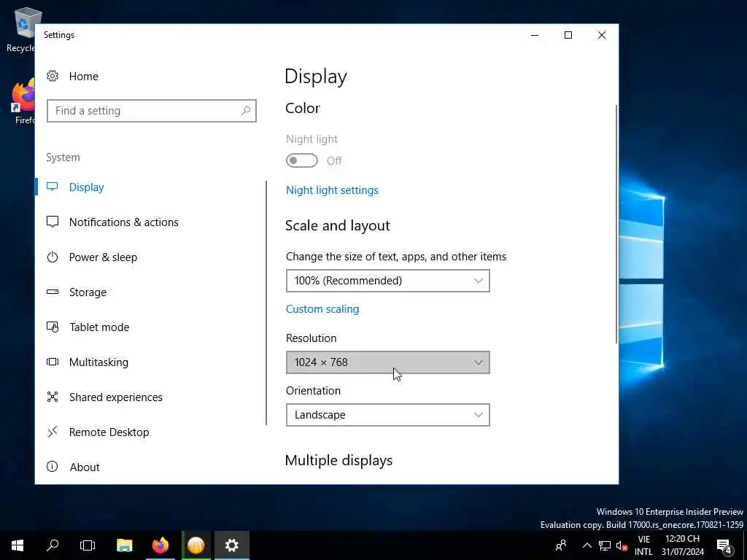747x560 pixels.
Task: Open Notifications & actions settings
Action: pos(124,222)
